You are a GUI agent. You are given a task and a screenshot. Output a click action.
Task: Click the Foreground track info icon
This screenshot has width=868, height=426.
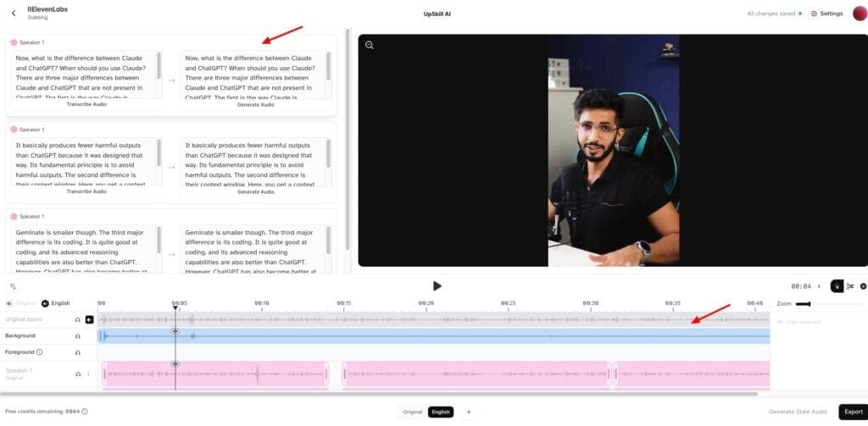point(40,351)
